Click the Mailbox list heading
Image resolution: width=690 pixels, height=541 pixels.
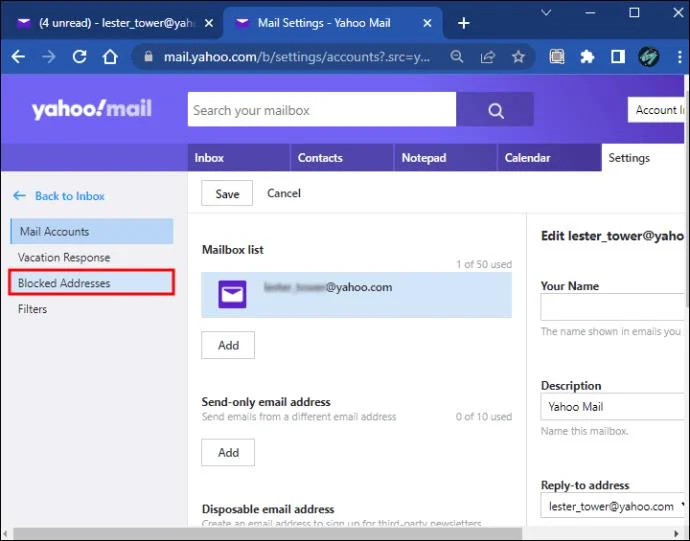232,250
